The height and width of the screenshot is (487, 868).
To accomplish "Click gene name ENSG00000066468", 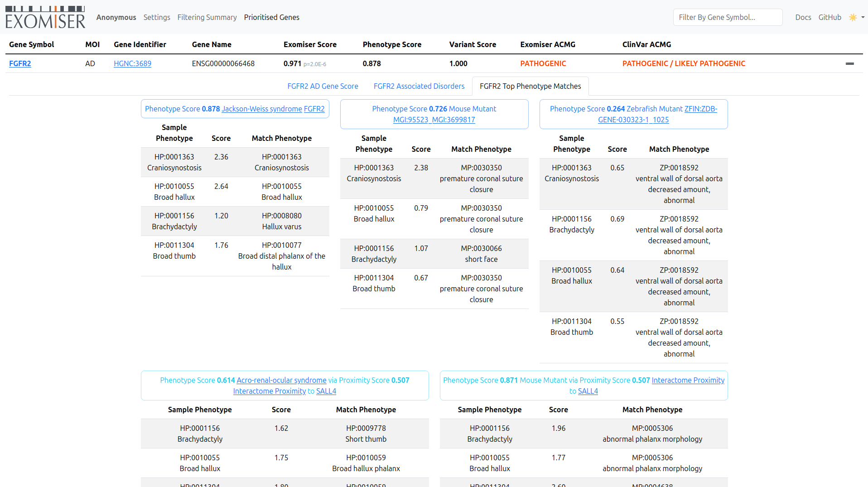I will (x=223, y=63).
